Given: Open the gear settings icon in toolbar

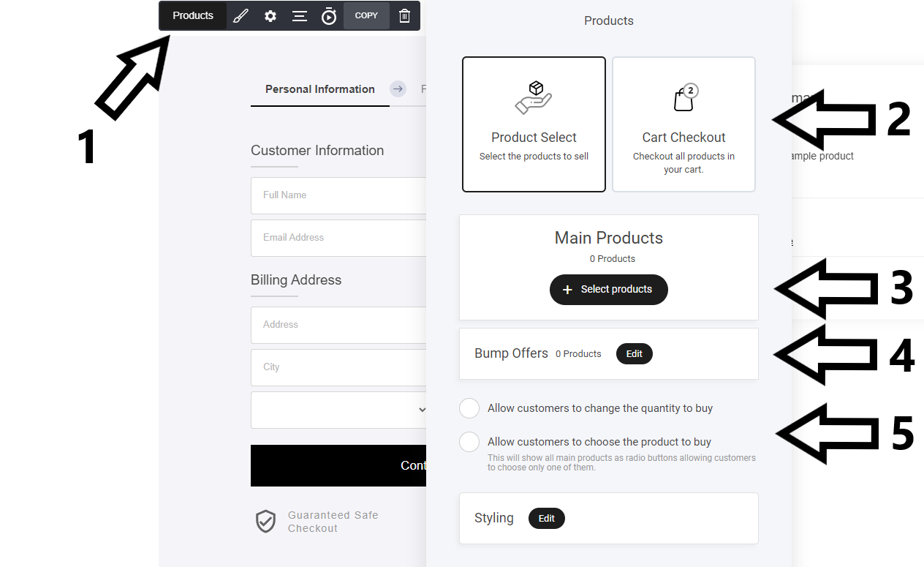Looking at the screenshot, I should click(270, 16).
